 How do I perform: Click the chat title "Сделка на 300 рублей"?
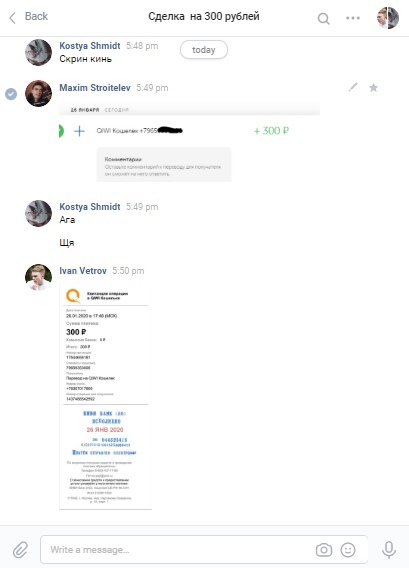(x=204, y=17)
